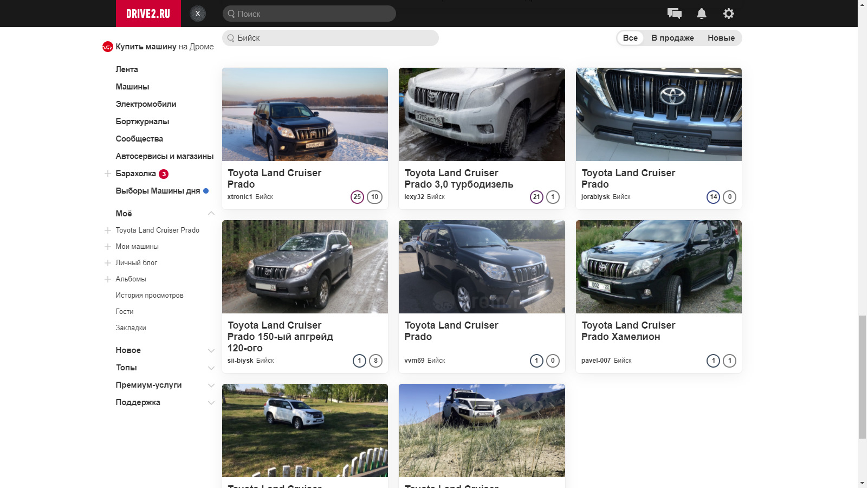868x488 pixels.
Task: Expand the Премиум-услуги section chevron
Action: point(211,386)
